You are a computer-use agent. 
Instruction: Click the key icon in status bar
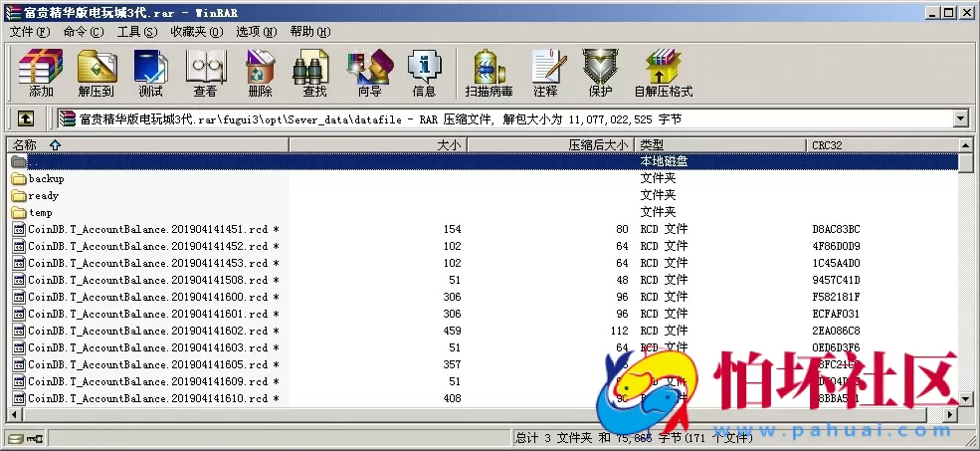34,438
